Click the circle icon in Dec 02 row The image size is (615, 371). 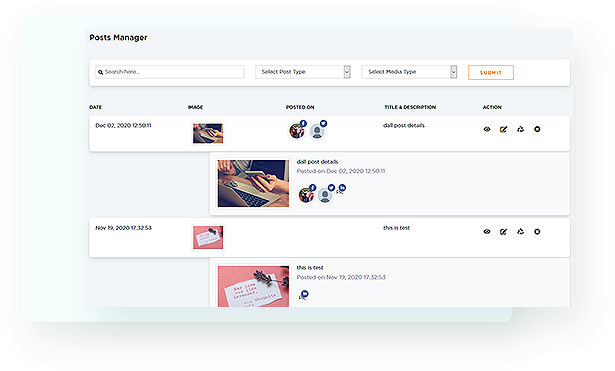[x=537, y=129]
